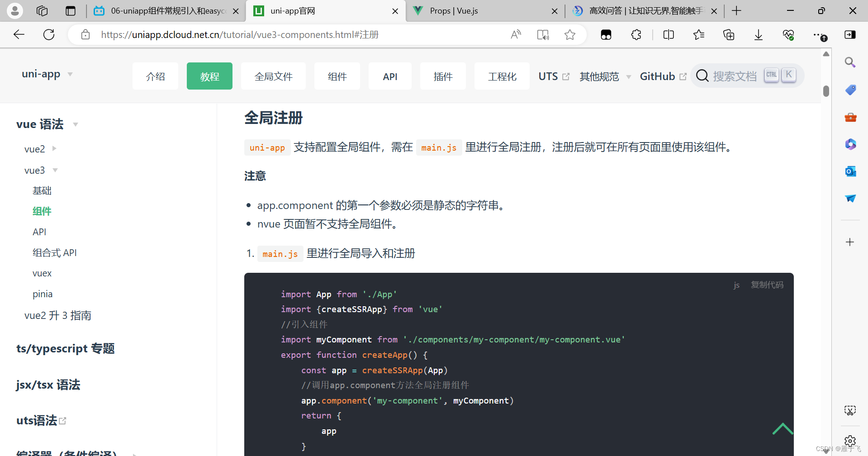Screen dimensions: 868x456
Task: Open a new browser tab
Action: (x=736, y=10)
